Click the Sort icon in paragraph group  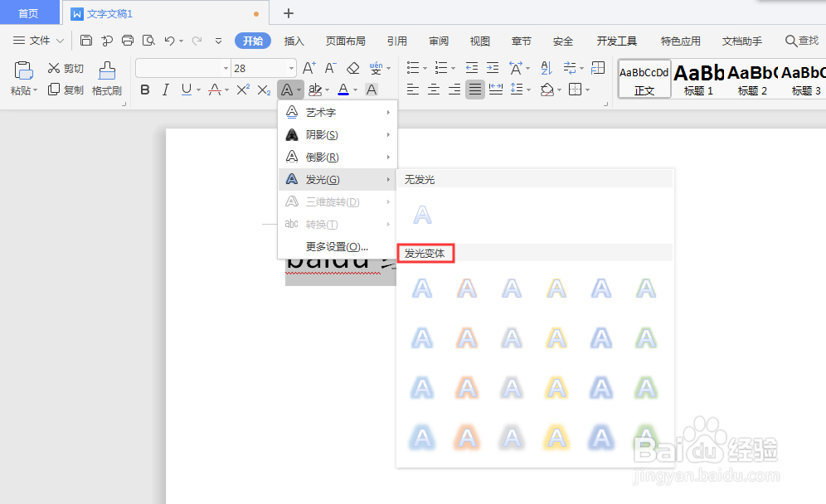tap(546, 69)
